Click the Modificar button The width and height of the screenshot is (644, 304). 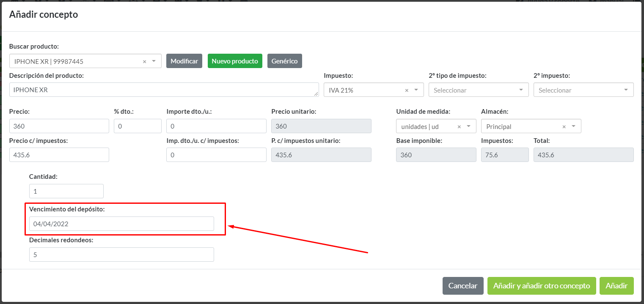point(184,61)
